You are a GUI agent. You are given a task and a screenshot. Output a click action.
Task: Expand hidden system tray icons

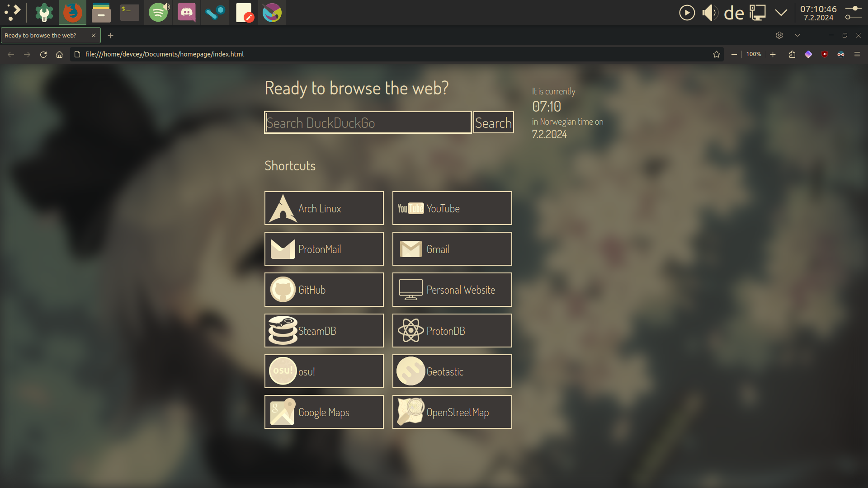coord(781,13)
